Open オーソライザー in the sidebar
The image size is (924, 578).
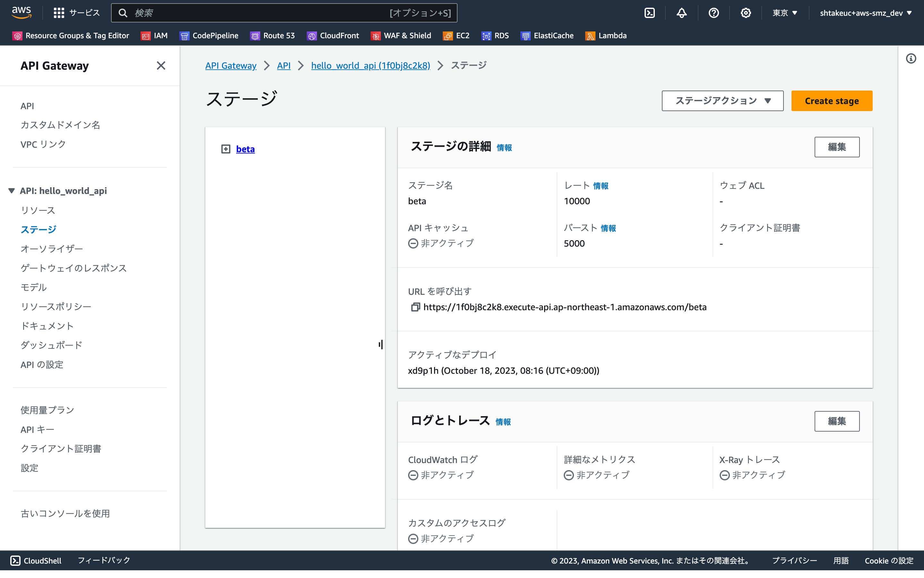(x=52, y=249)
